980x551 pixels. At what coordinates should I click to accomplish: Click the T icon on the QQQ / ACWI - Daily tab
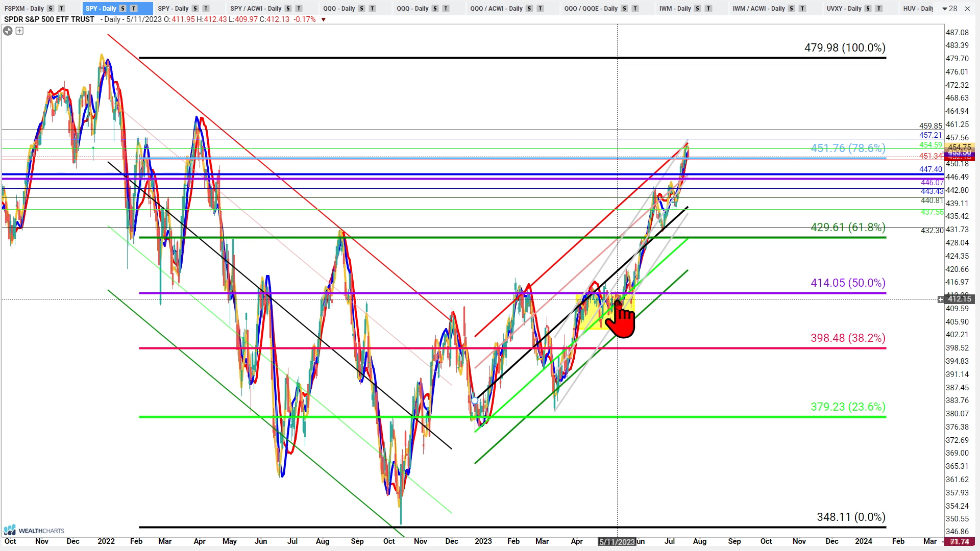pos(540,9)
